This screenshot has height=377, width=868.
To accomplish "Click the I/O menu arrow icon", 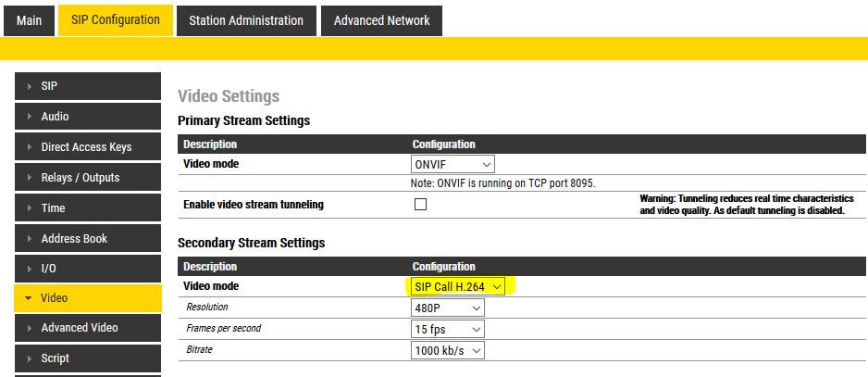I will coord(30,269).
